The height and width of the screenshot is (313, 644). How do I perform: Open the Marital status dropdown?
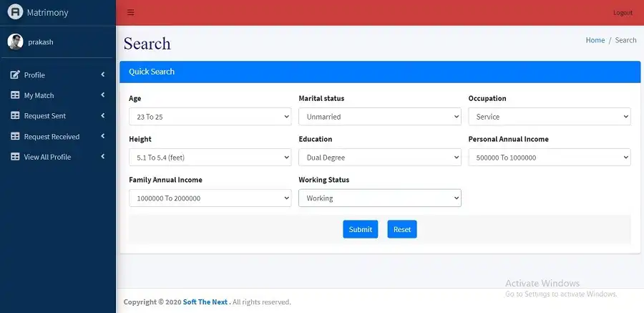pos(379,117)
